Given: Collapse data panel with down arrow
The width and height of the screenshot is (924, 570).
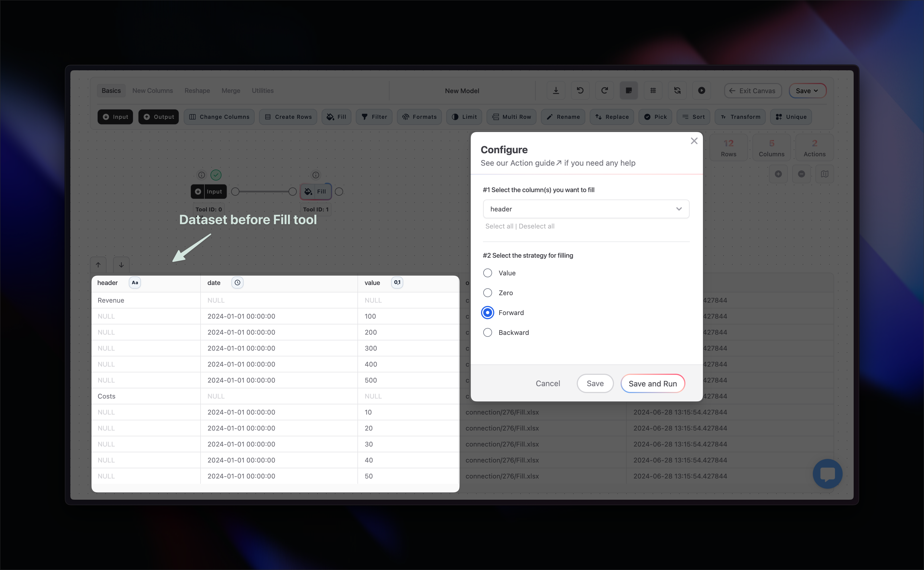Looking at the screenshot, I should point(121,265).
